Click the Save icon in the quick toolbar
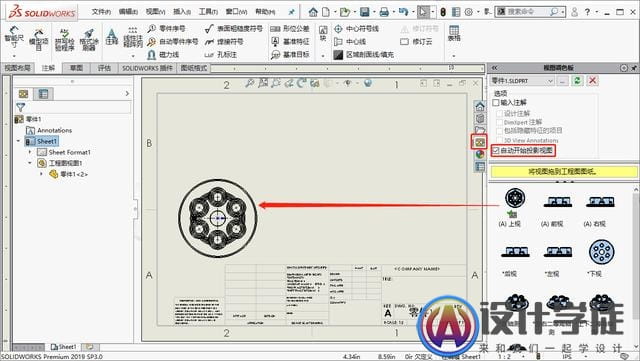 tap(364, 12)
